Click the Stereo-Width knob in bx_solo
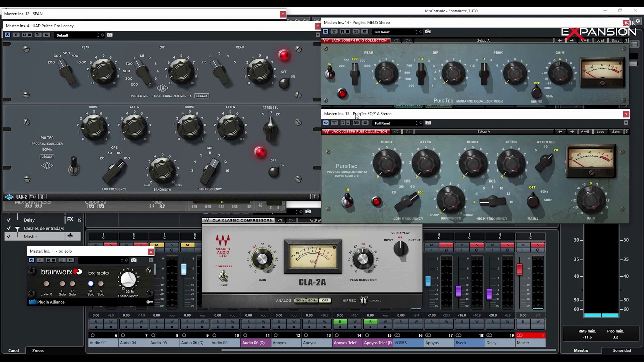This screenshot has width=644, height=362. [x=128, y=279]
